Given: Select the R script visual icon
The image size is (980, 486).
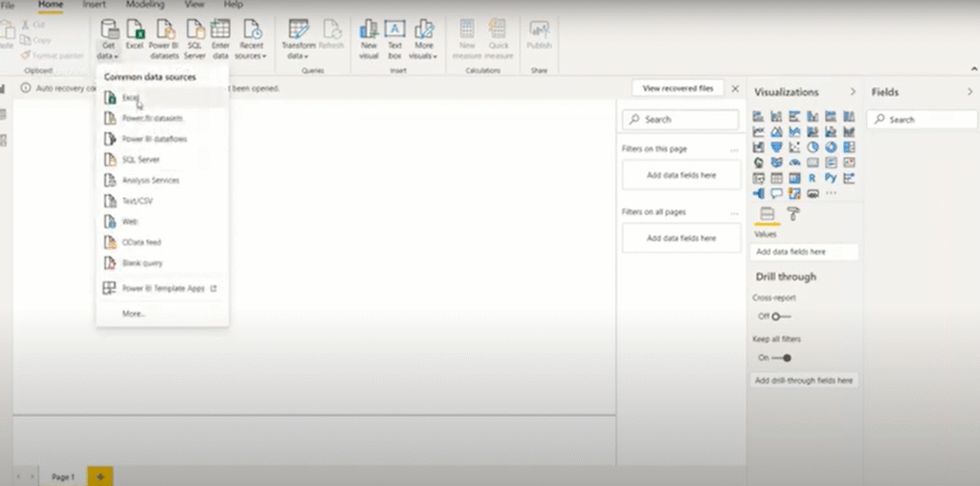Looking at the screenshot, I should pyautogui.click(x=813, y=178).
